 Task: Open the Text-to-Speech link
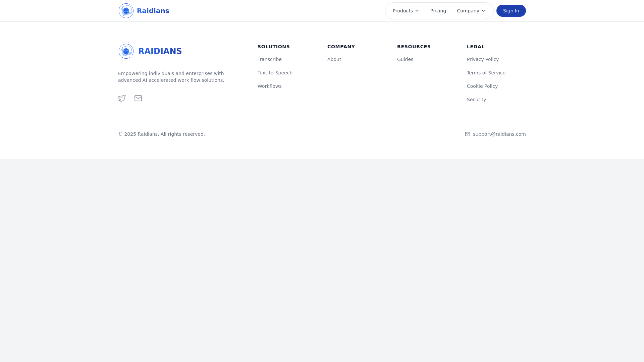pyautogui.click(x=275, y=73)
